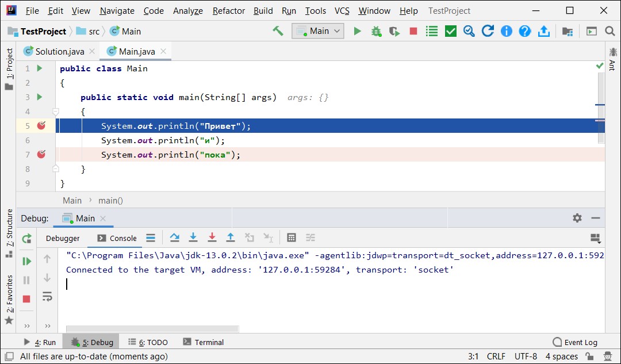Open Project Structure icon in toolbar
The width and height of the screenshot is (621, 364).
[568, 31]
